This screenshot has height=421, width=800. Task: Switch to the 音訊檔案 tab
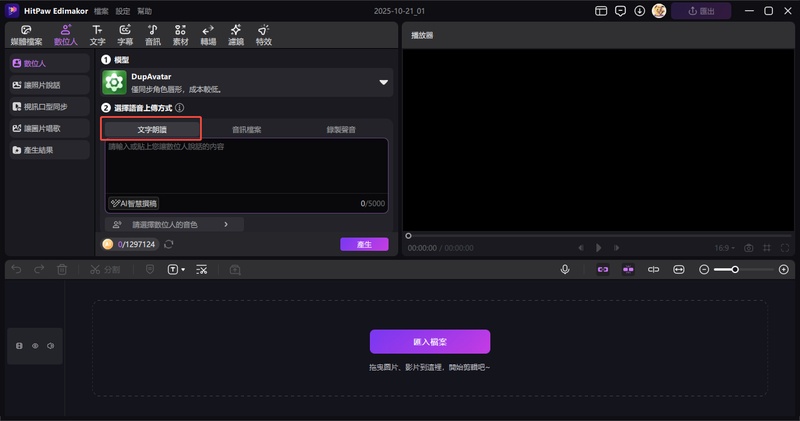(x=247, y=129)
